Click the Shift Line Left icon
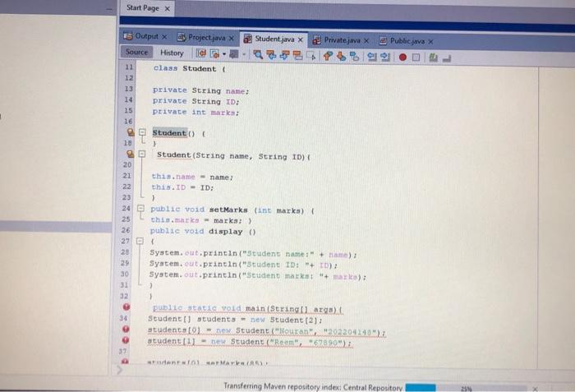The height and width of the screenshot is (392, 575). point(371,57)
